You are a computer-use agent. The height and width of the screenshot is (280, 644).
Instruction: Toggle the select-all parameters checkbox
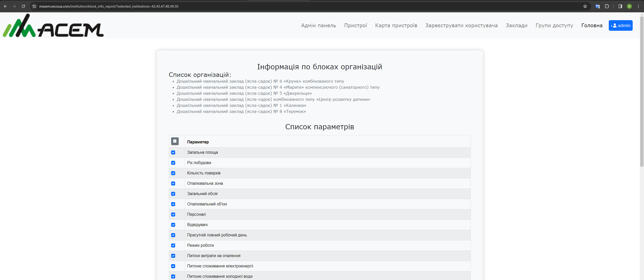coord(175,141)
